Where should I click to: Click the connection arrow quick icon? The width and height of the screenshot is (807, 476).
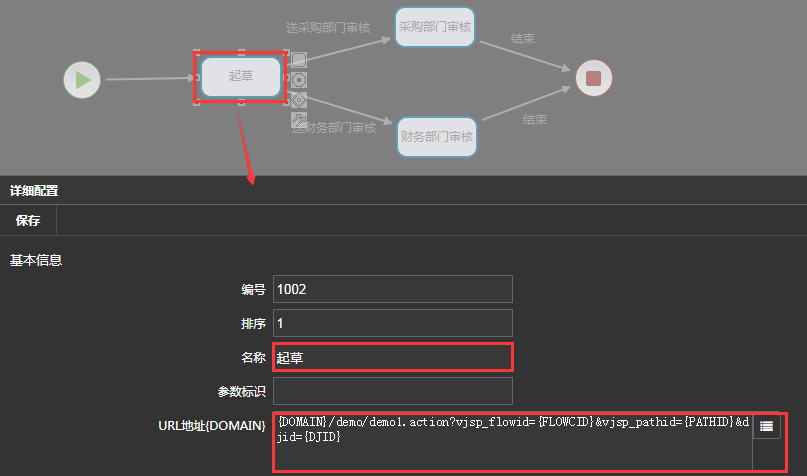(x=299, y=119)
